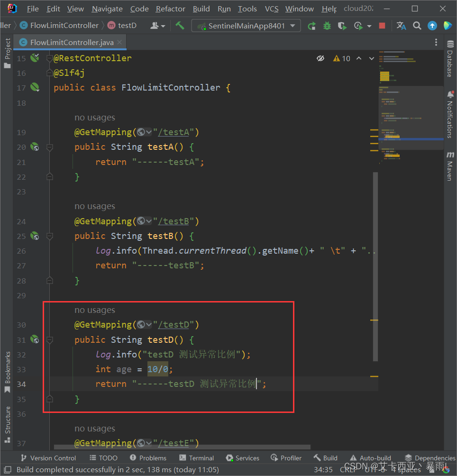This screenshot has height=476, width=457.
Task: Click the endpoint gutter icon for testD
Action: [x=35, y=339]
